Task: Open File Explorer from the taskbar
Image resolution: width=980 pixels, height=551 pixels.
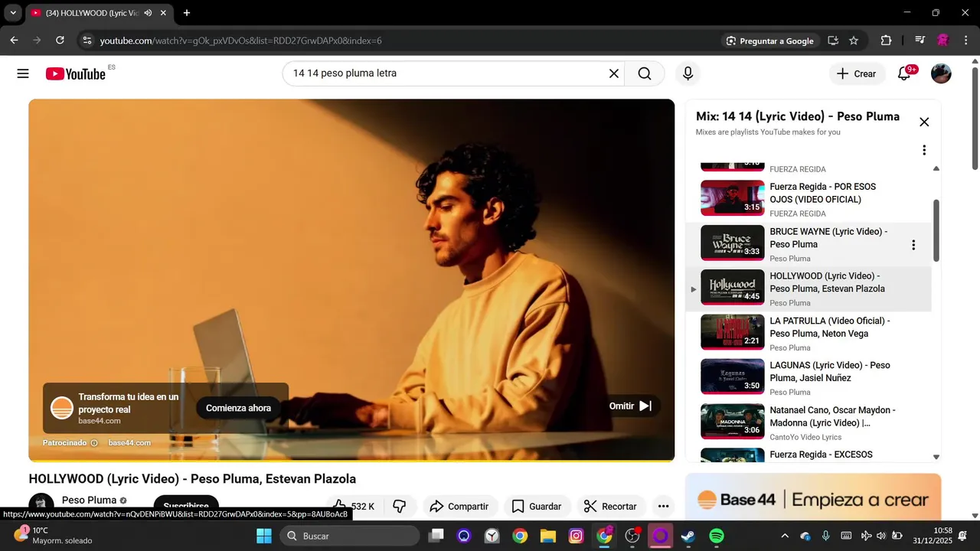Action: [x=548, y=536]
